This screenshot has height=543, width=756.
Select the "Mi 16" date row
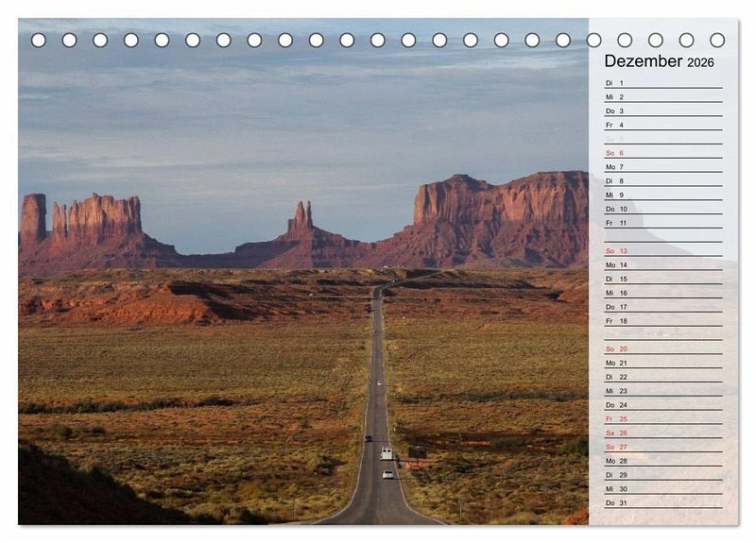click(663, 293)
